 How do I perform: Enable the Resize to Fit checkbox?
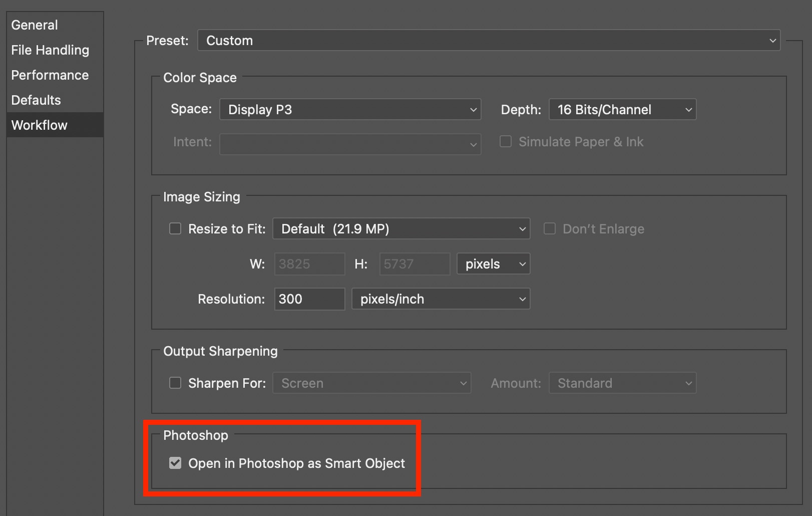[x=175, y=229]
